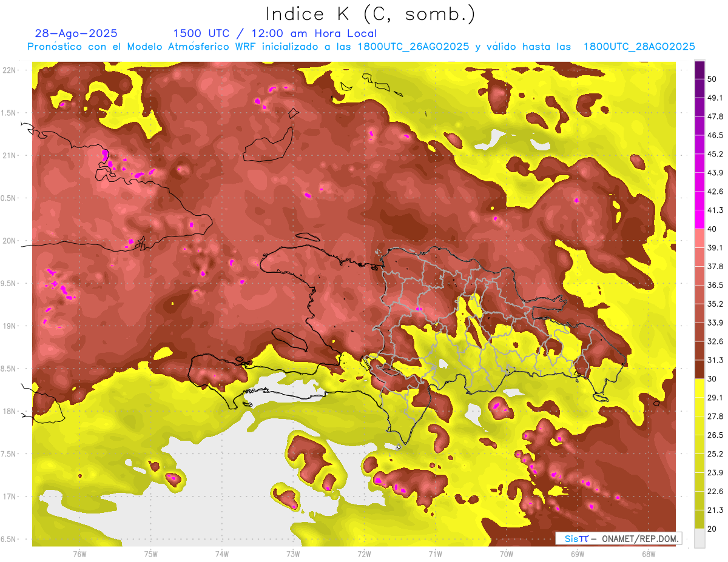Click the '22N' latitude axis label
Screen dimensions: 728x562
click(8, 70)
